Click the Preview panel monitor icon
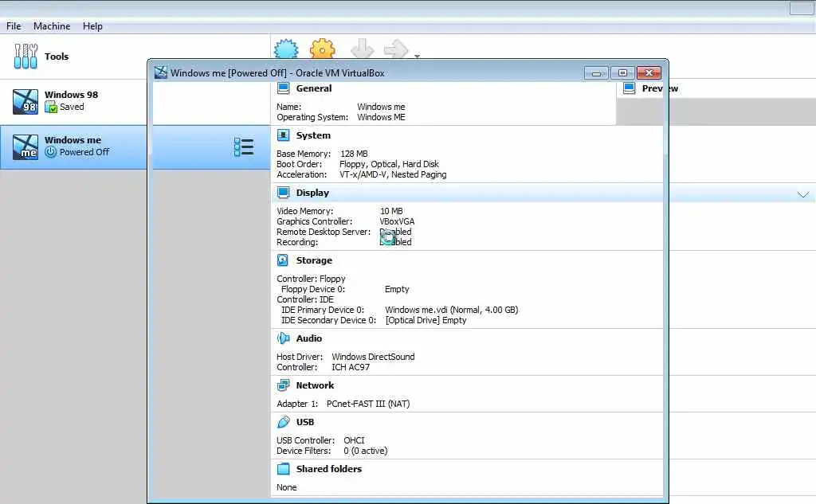The height and width of the screenshot is (504, 816). point(629,88)
